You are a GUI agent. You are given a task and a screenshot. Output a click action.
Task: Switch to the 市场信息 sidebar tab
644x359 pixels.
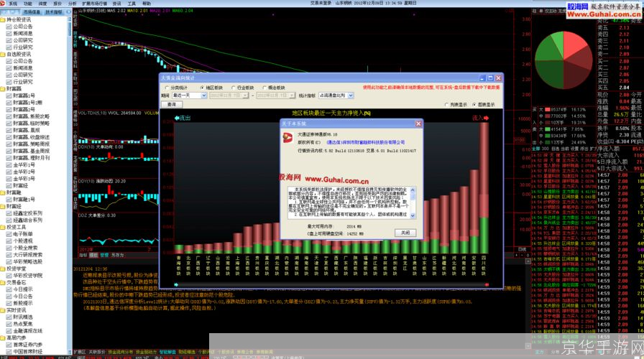click(x=32, y=12)
